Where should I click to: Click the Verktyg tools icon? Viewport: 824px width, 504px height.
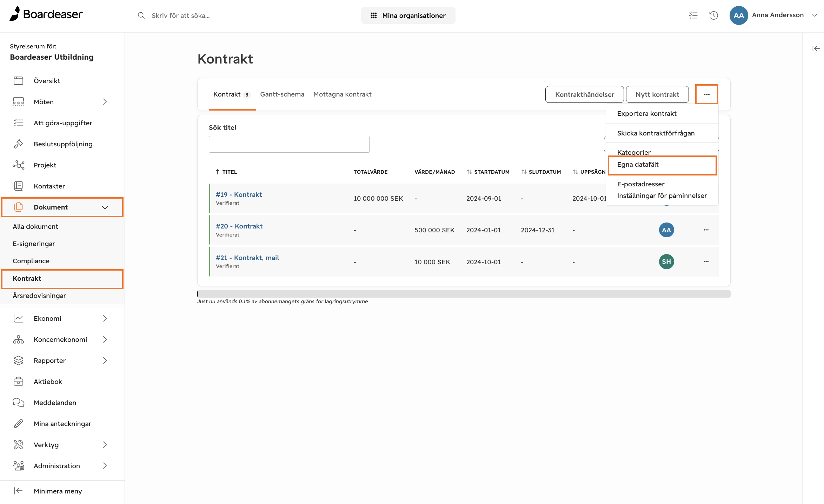coord(19,445)
